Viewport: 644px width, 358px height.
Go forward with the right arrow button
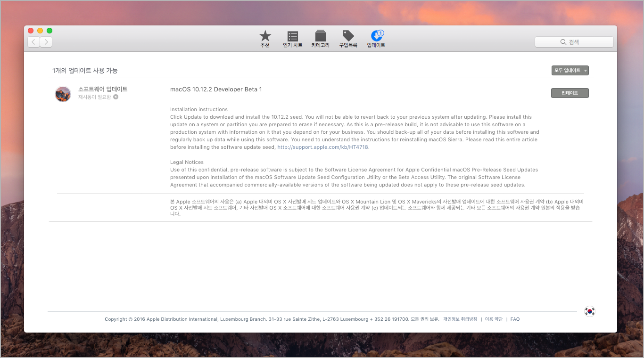tap(46, 42)
